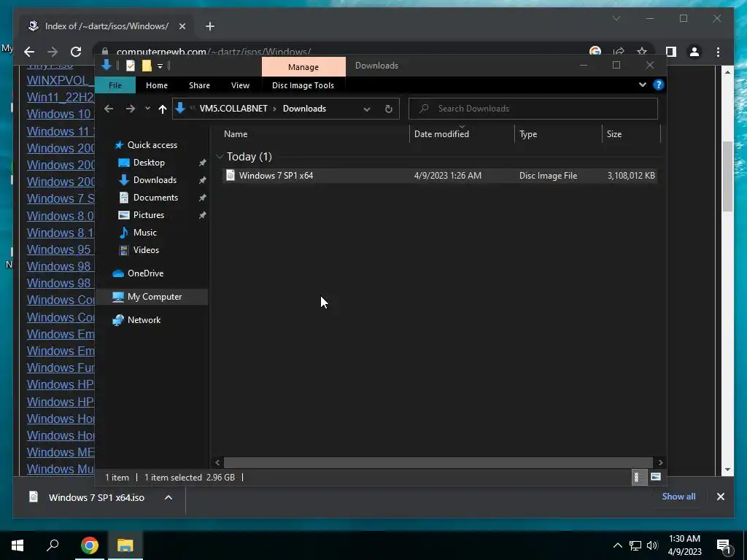Go back in File Explorer
This screenshot has width=747, height=560.
(109, 109)
